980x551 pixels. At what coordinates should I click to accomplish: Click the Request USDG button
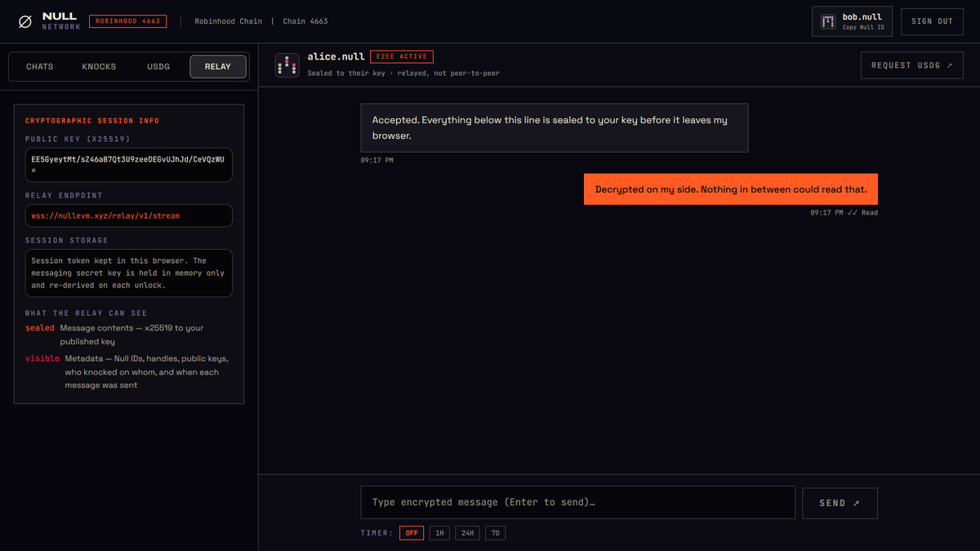911,65
